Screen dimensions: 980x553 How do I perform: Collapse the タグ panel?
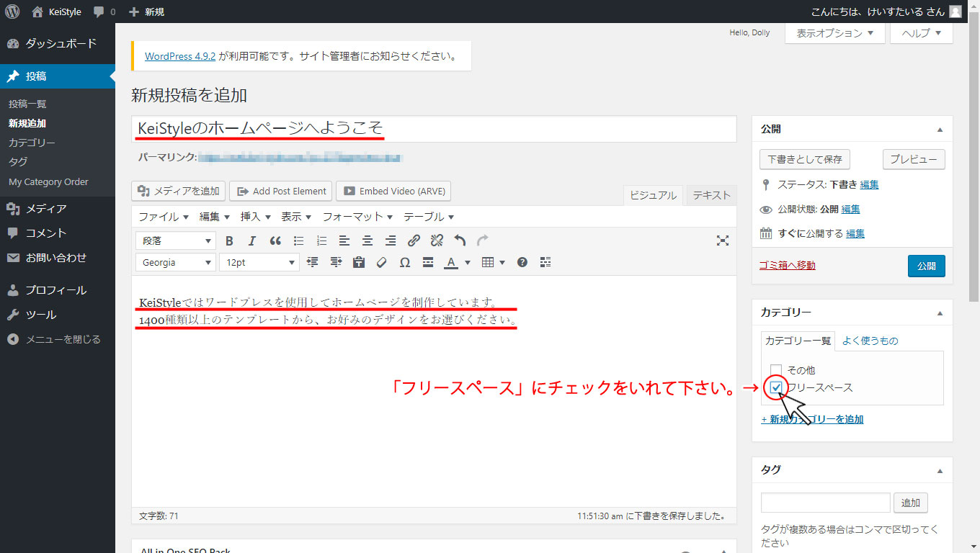tap(940, 470)
